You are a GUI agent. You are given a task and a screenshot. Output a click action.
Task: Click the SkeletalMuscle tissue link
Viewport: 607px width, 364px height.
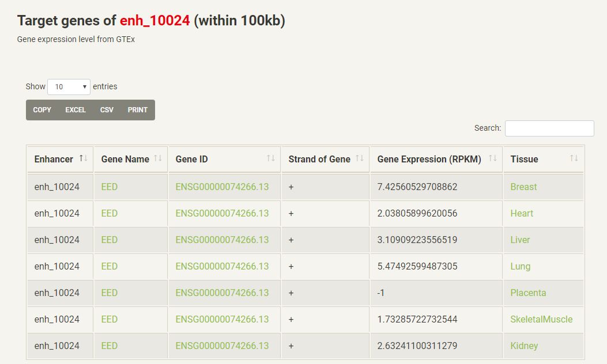pyautogui.click(x=541, y=319)
